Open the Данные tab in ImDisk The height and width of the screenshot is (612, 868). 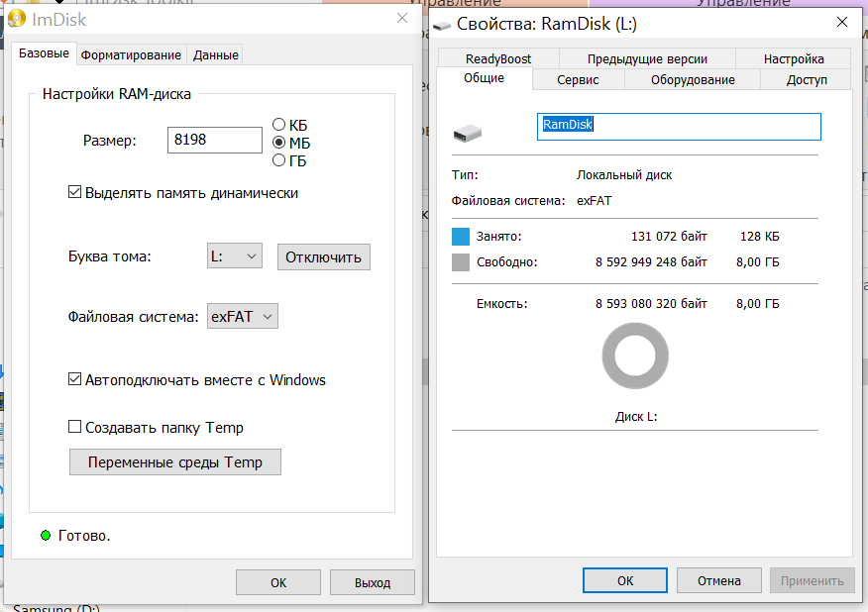pyautogui.click(x=215, y=54)
